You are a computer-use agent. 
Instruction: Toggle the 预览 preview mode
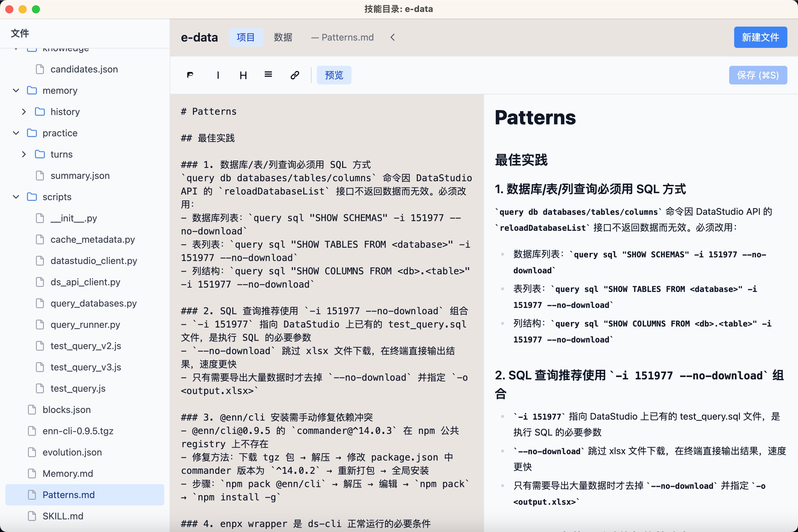click(x=334, y=75)
